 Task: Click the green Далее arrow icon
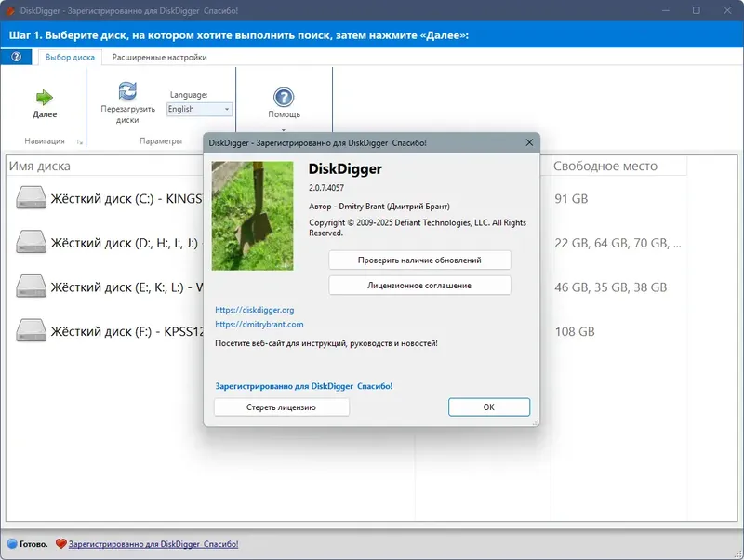(44, 98)
